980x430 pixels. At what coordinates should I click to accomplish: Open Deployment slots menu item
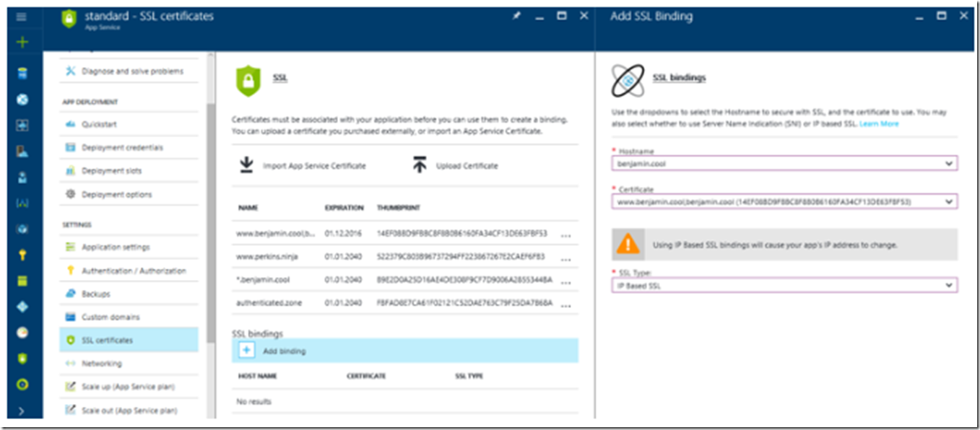pos(111,171)
